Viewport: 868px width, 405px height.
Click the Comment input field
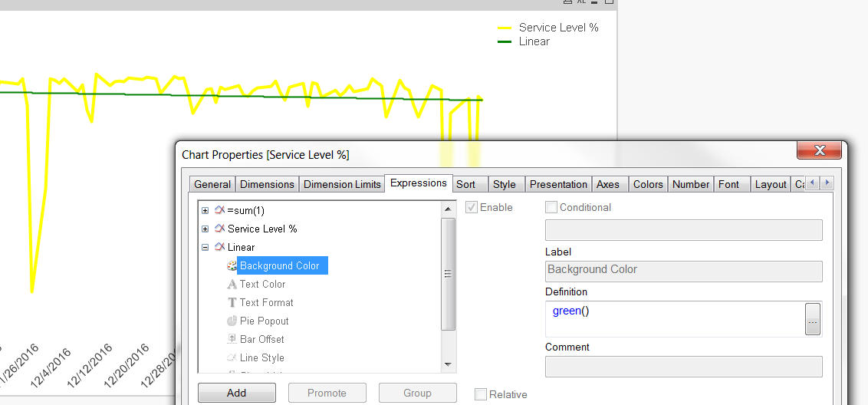tap(684, 367)
